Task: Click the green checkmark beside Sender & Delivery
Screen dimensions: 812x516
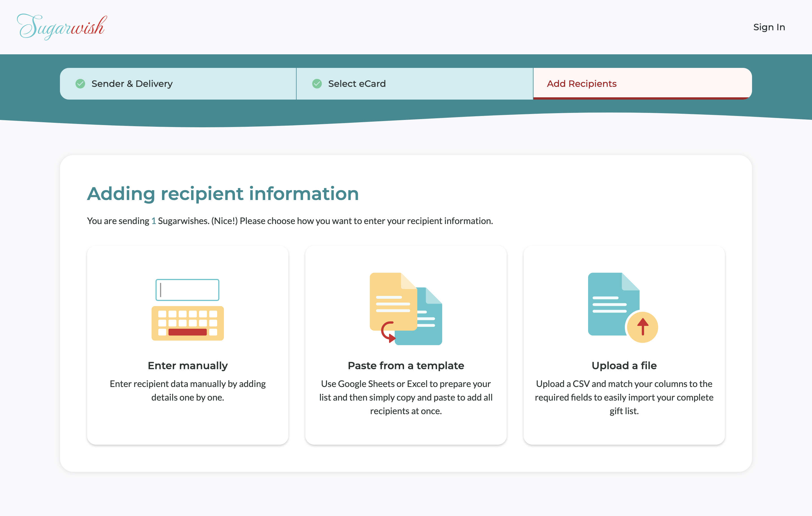Action: click(80, 84)
